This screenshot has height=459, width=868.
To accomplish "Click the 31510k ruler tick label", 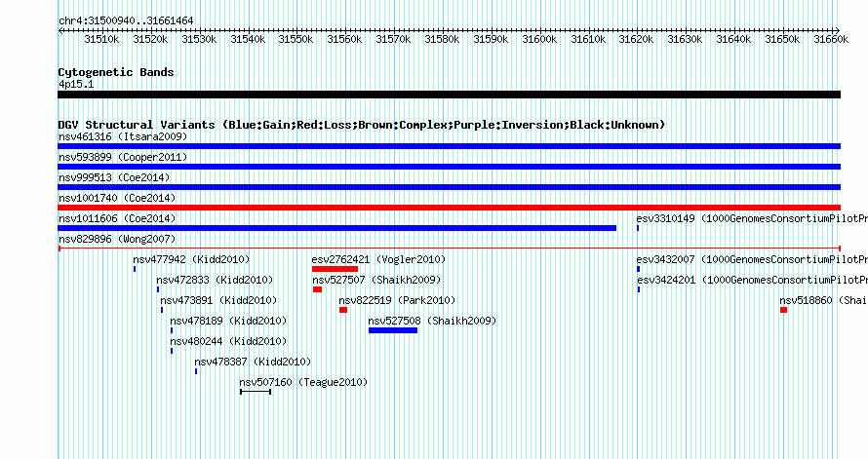I will pyautogui.click(x=101, y=39).
